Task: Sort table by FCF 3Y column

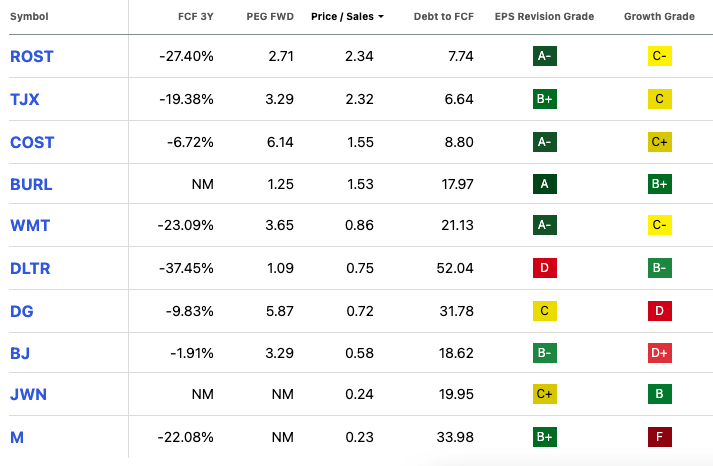Action: tap(194, 18)
